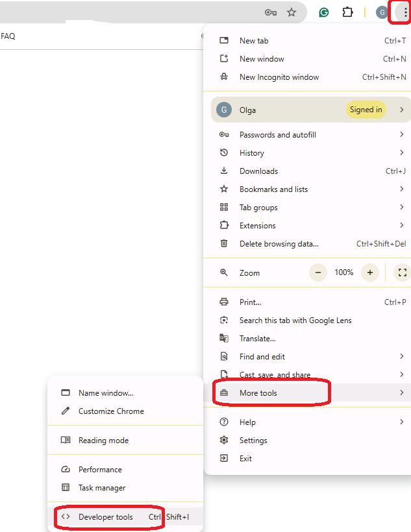The height and width of the screenshot is (532, 411).
Task: Open Developer tools from submenu
Action: tap(106, 517)
